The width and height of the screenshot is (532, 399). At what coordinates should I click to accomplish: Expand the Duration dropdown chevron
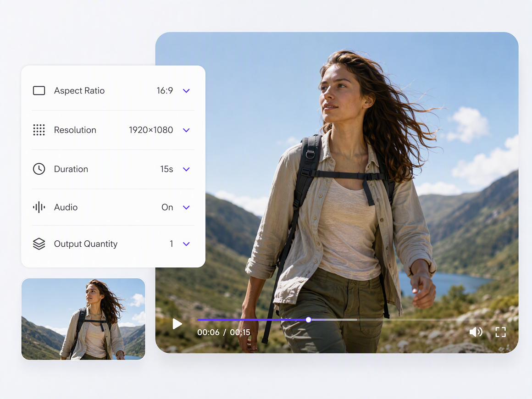(186, 169)
